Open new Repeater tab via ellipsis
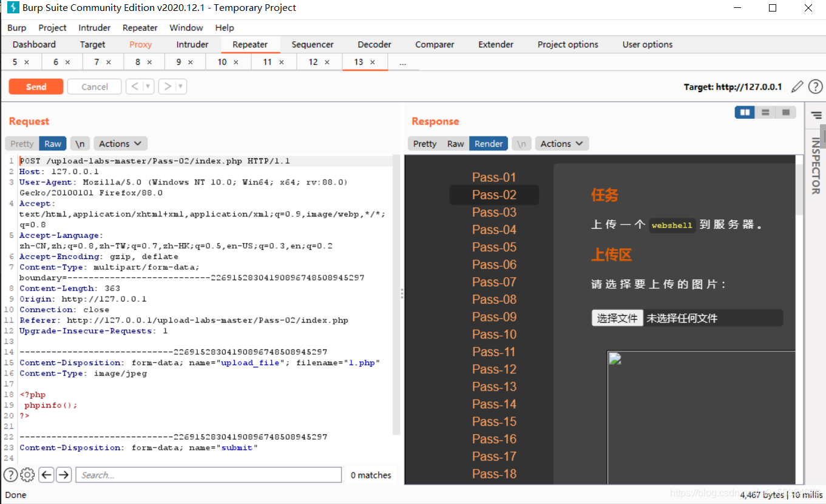This screenshot has height=504, width=826. pyautogui.click(x=402, y=62)
